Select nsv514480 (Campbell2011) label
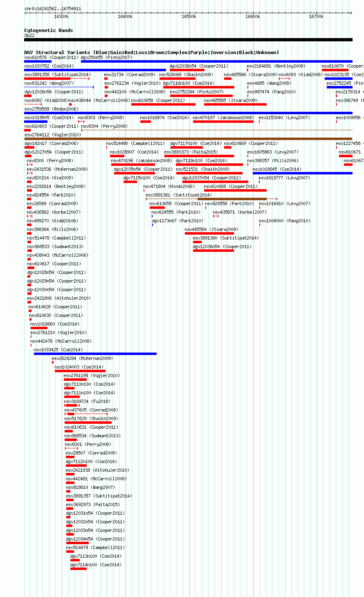364x597 pixels. pos(135,143)
